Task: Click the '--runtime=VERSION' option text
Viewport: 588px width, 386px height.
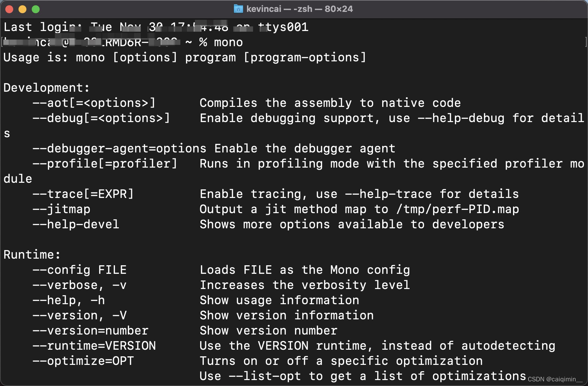Action: tap(94, 346)
